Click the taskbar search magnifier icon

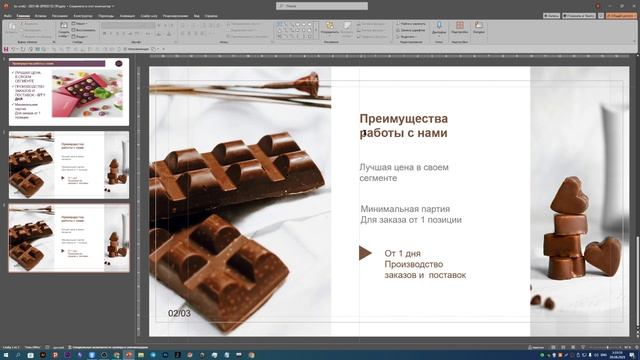18,356
